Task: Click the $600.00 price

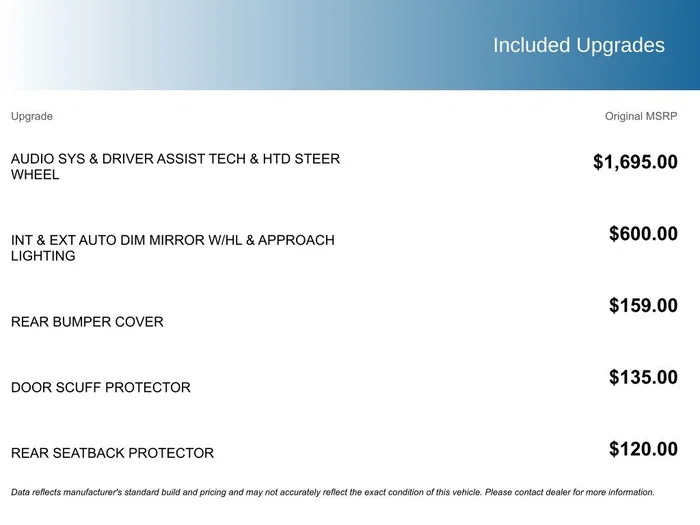Action: click(x=643, y=234)
